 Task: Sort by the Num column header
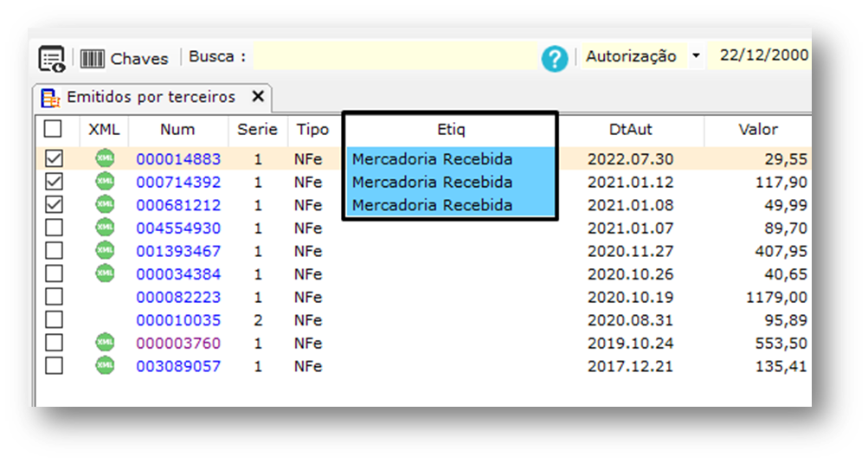177,130
